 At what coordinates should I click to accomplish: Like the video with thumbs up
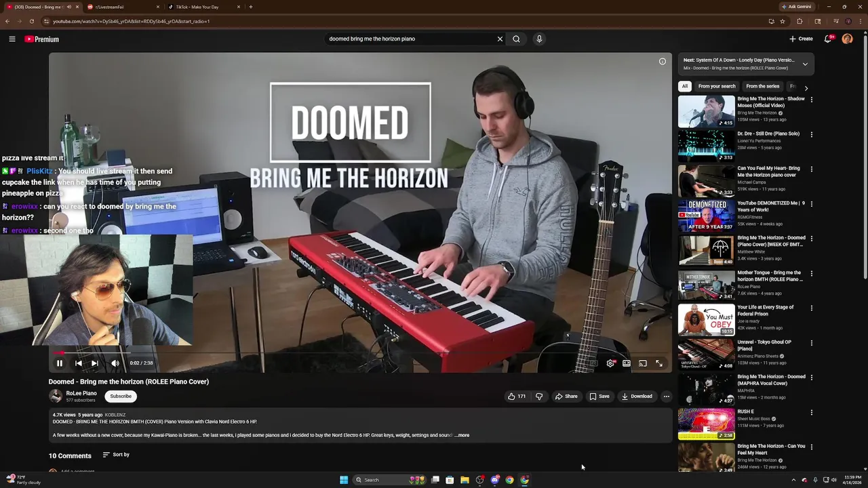(x=517, y=396)
